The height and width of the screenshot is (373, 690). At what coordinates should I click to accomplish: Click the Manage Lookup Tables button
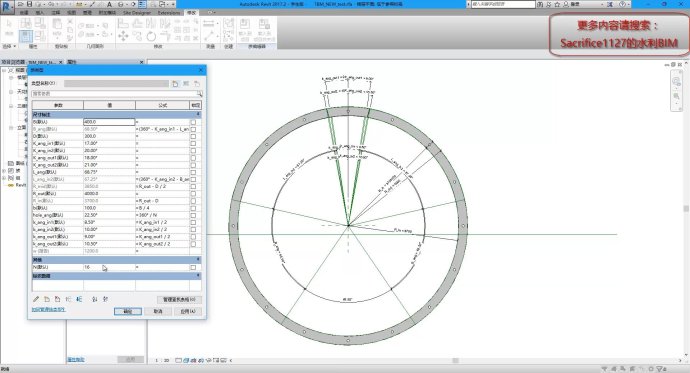(x=179, y=300)
